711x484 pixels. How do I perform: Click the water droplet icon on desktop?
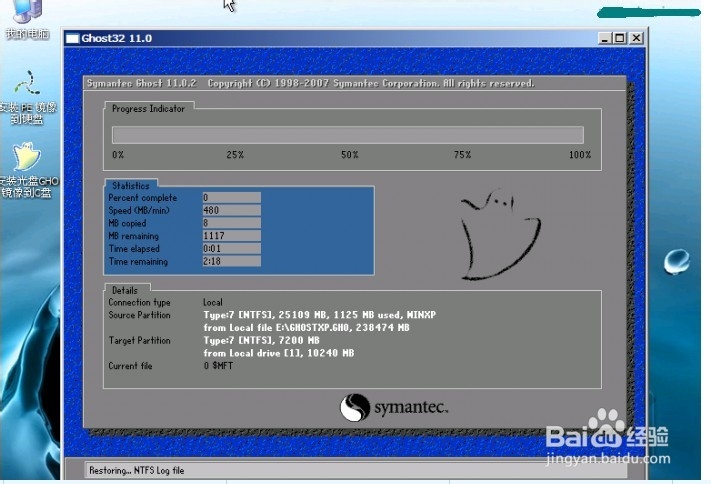pyautogui.click(x=677, y=261)
